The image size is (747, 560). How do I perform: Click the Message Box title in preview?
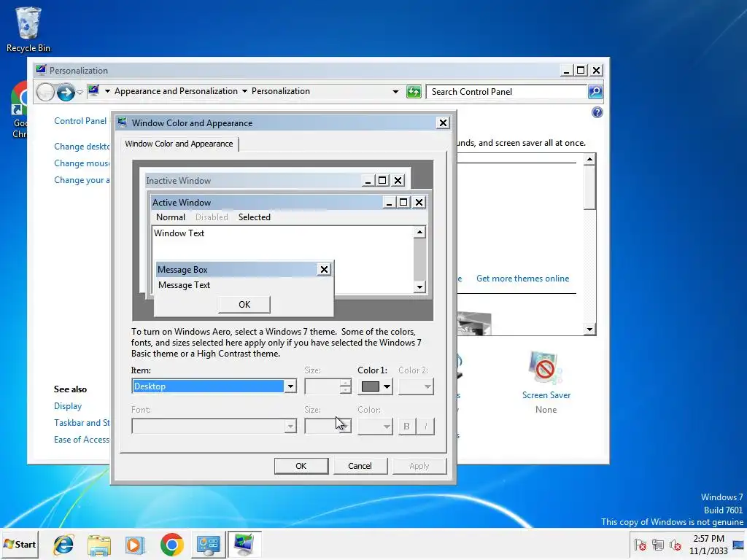tap(237, 270)
